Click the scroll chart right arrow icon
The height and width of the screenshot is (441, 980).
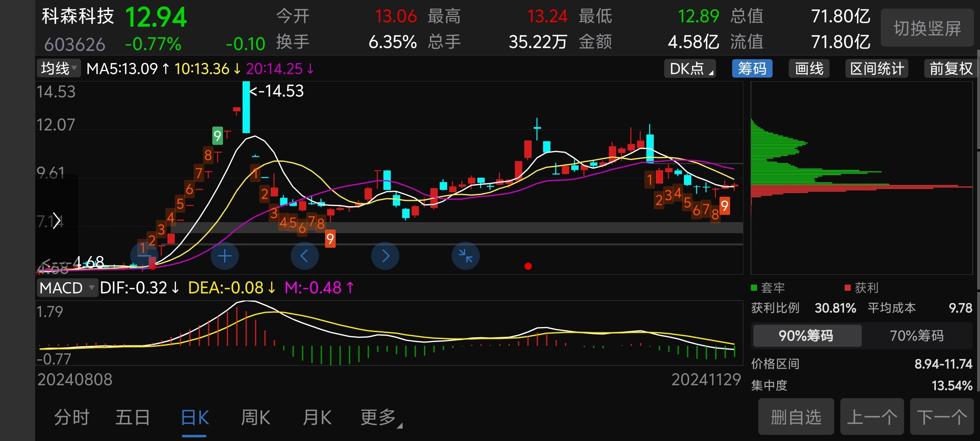[x=385, y=256]
